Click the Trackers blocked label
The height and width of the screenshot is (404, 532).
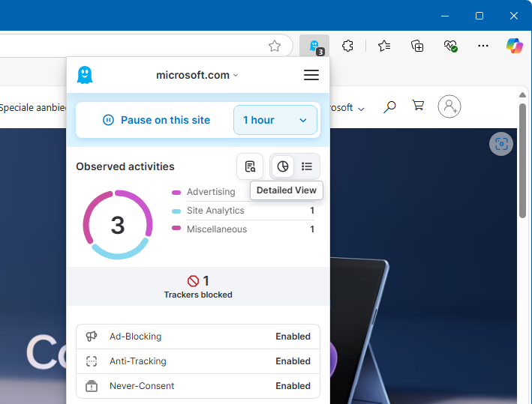tap(198, 295)
